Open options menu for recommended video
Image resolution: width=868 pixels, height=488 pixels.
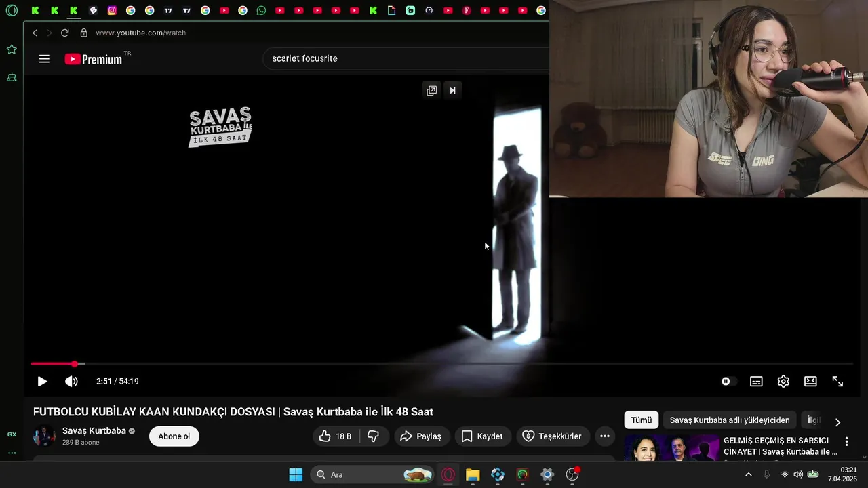[x=846, y=442]
